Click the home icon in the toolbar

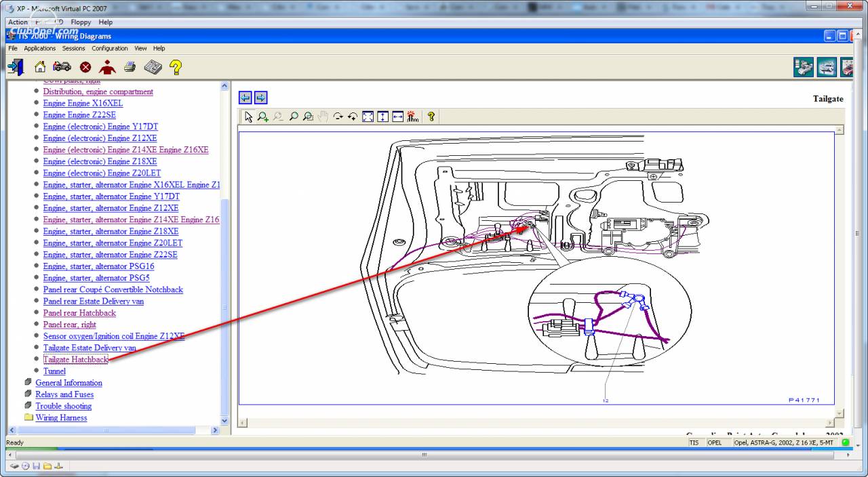point(40,67)
